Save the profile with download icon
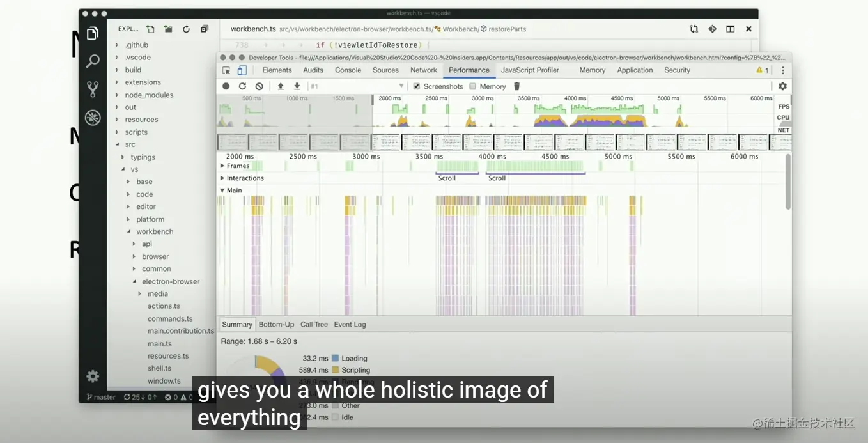Viewport: 868px width, 443px height. pyautogui.click(x=297, y=86)
